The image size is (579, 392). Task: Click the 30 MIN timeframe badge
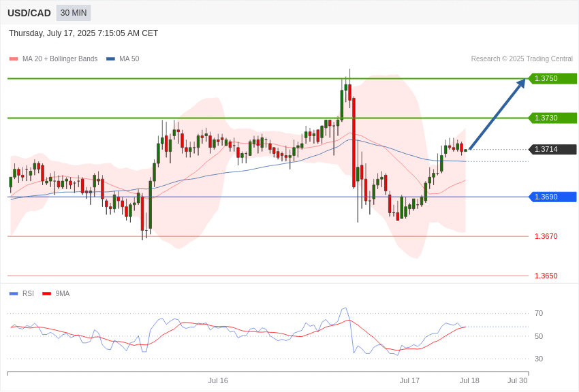pyautogui.click(x=74, y=13)
